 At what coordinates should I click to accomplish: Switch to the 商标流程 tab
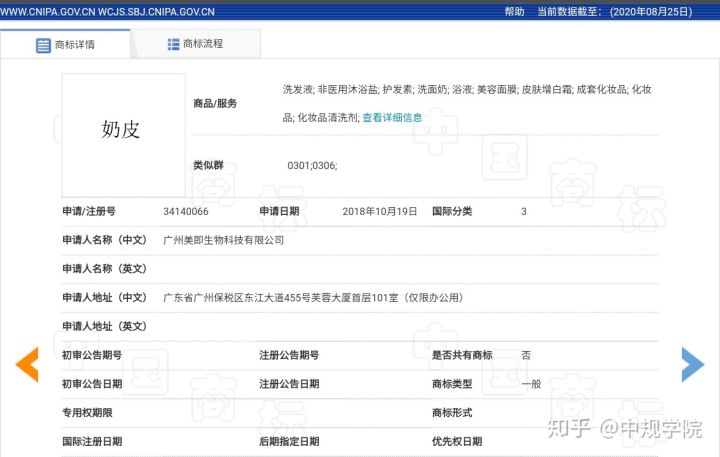coord(196,44)
